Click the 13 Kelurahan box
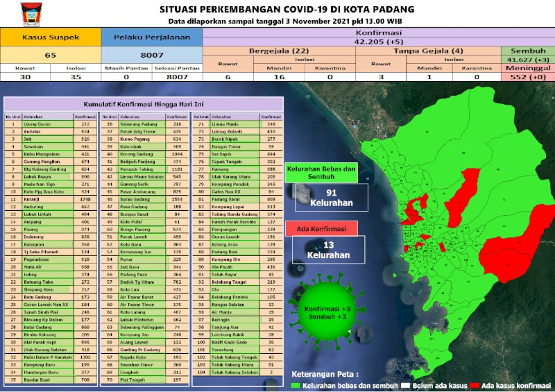The width and height of the screenshot is (555, 392). tap(328, 250)
